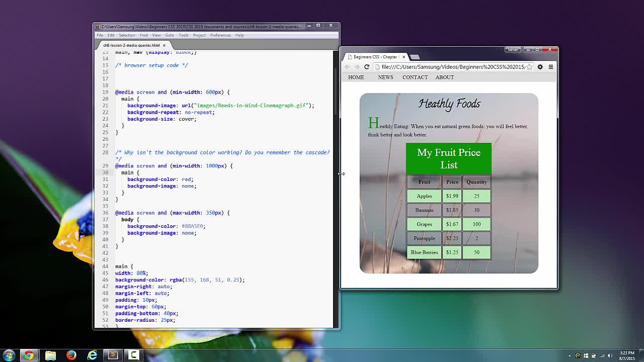Go back in the Chrome window
The width and height of the screenshot is (644, 362).
[347, 67]
